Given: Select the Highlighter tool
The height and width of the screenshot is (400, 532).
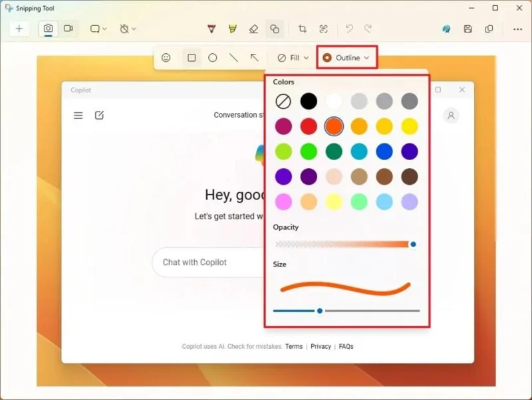Looking at the screenshot, I should click(x=233, y=29).
